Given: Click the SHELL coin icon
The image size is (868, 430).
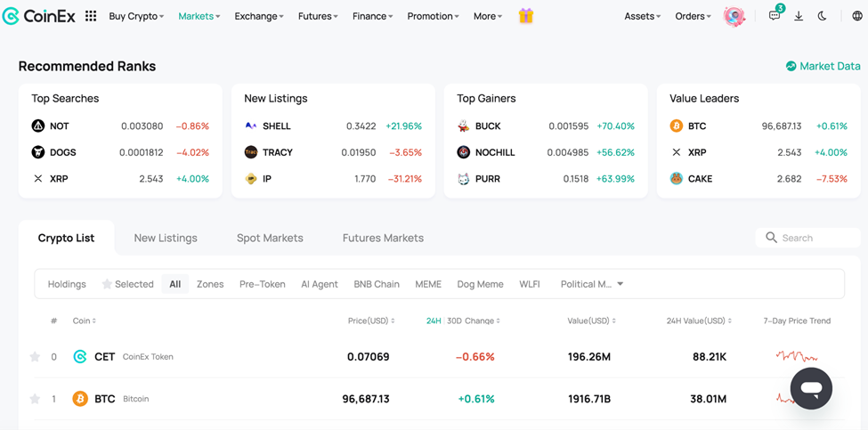Looking at the screenshot, I should pyautogui.click(x=251, y=126).
